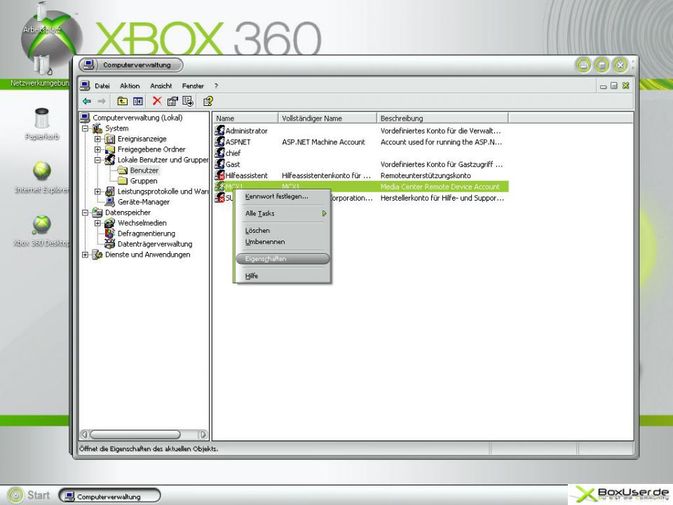Click the tree pane scroll-right arrow

click(203, 434)
